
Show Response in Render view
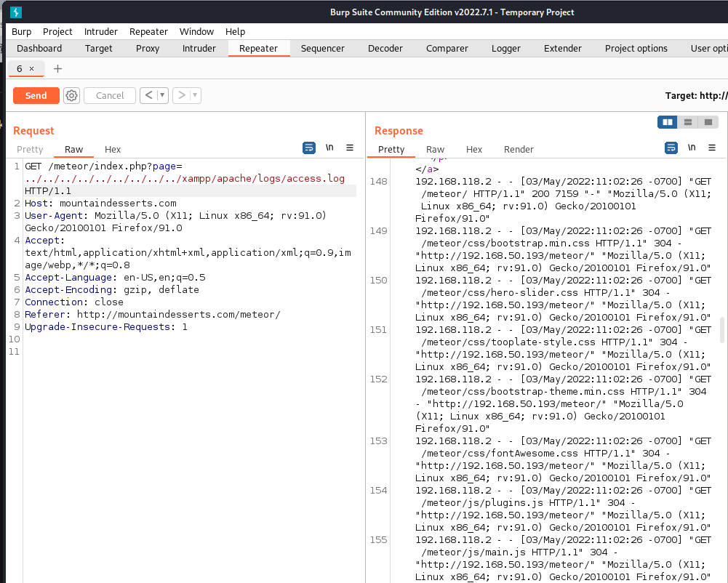click(519, 150)
